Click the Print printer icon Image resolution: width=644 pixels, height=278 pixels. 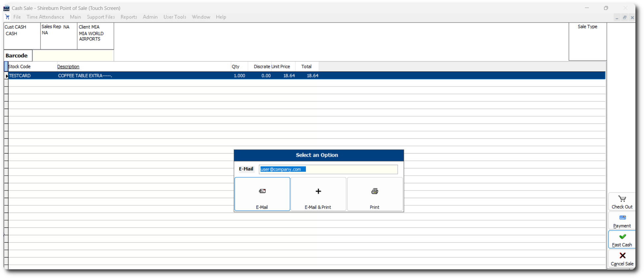tap(375, 191)
